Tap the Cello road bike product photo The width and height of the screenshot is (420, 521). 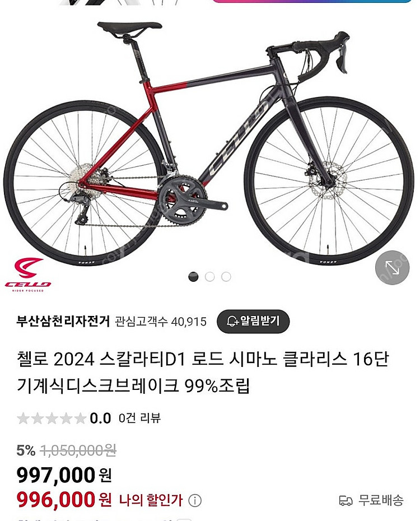click(209, 146)
